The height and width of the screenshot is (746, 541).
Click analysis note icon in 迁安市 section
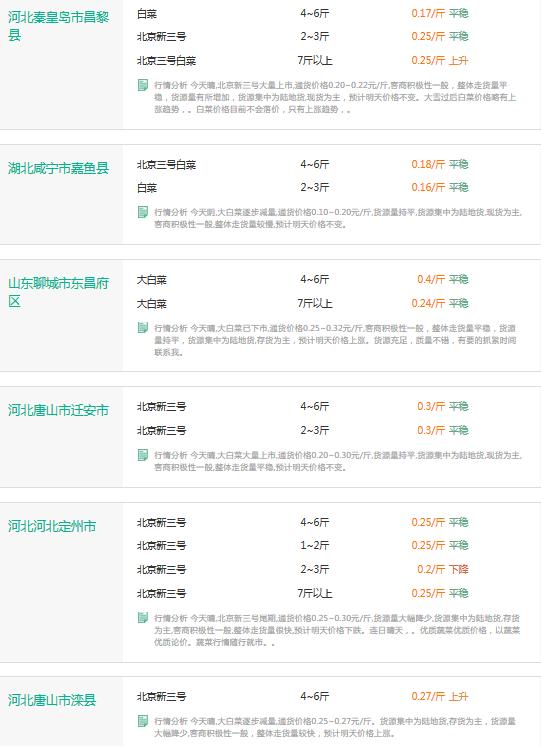pyautogui.click(x=143, y=455)
